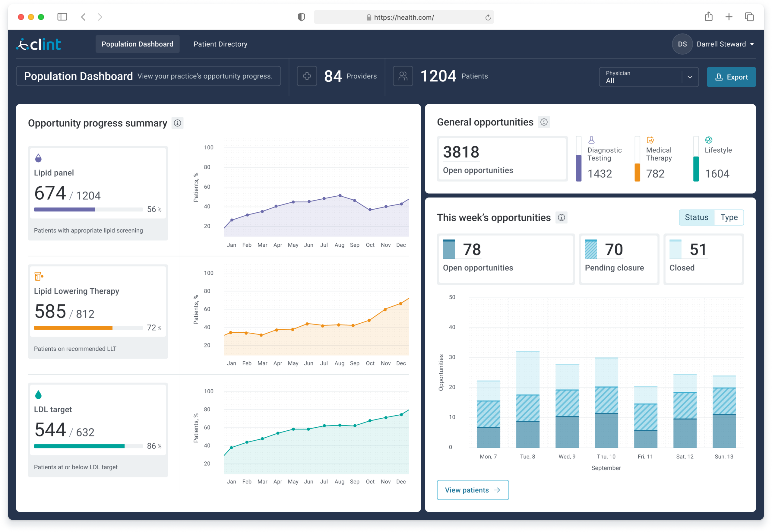Image resolution: width=772 pixels, height=532 pixels.
Task: Click the Lipid panel droplet icon
Action: point(39,157)
